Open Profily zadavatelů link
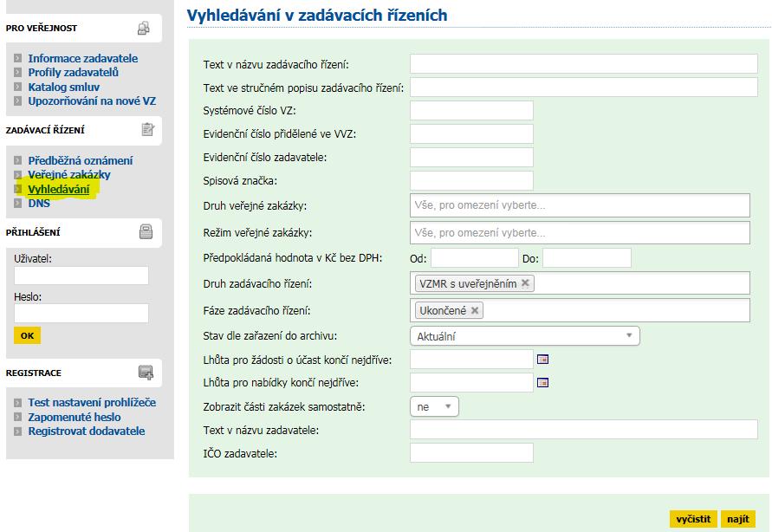Screen dimensions: 772x532 coord(73,72)
